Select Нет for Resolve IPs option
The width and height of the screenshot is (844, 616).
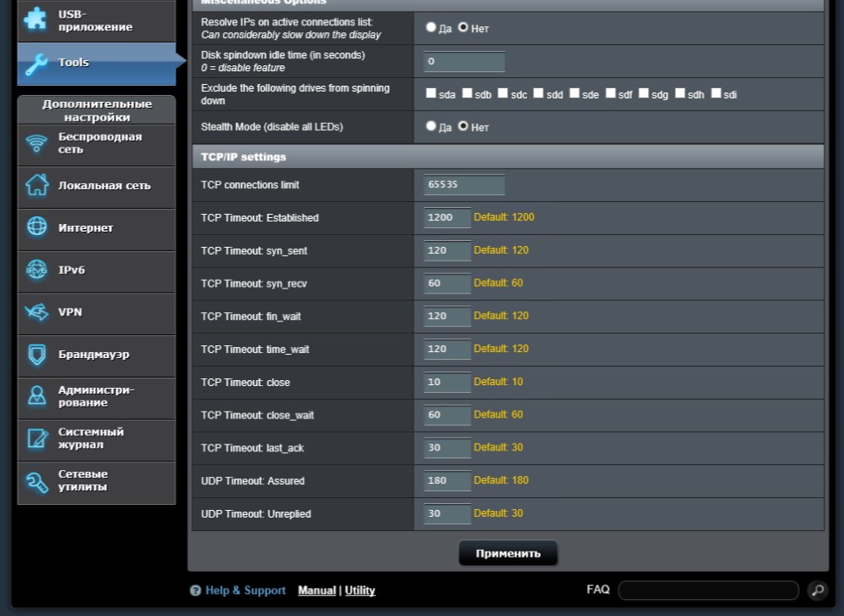tap(464, 27)
